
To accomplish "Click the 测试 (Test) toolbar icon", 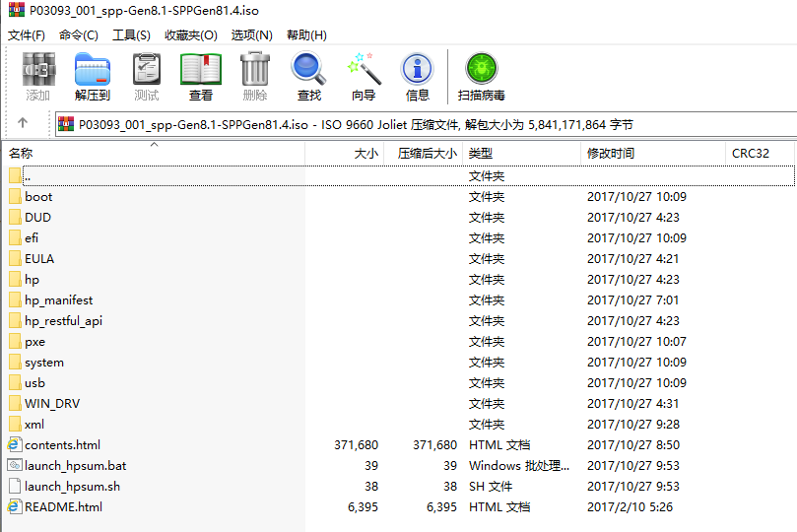I will tap(147, 77).
